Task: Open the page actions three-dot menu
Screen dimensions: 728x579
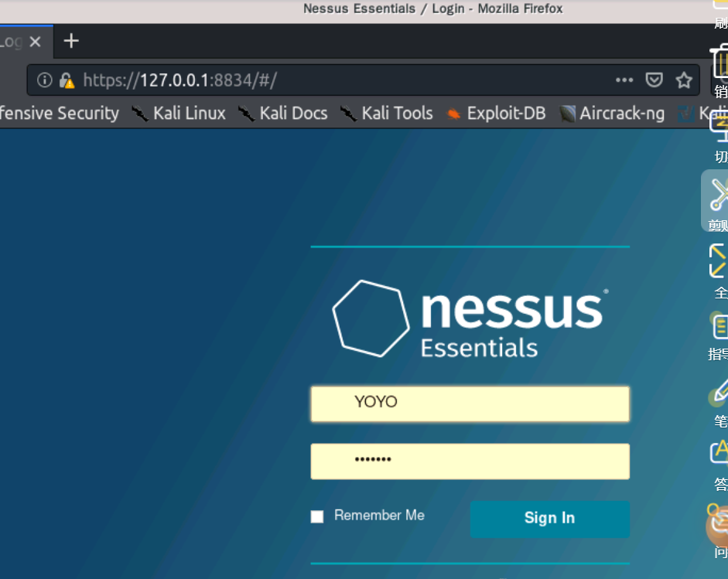Action: tap(624, 80)
